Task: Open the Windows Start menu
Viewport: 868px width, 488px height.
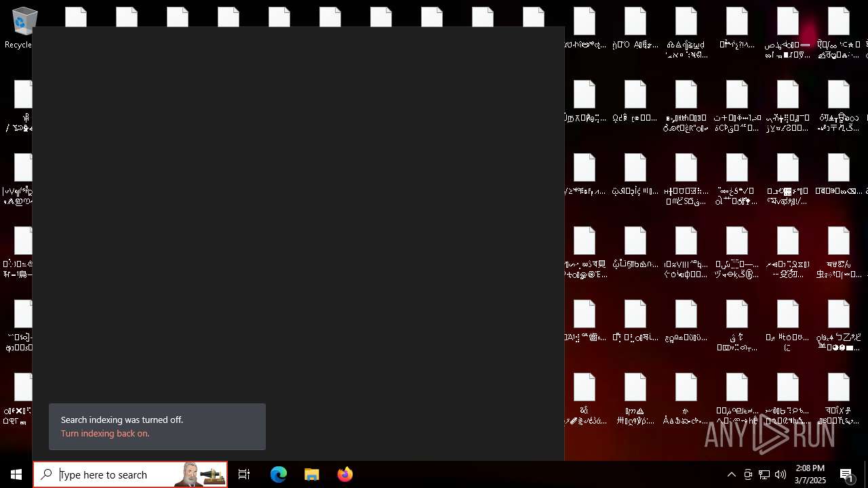Action: [16, 474]
